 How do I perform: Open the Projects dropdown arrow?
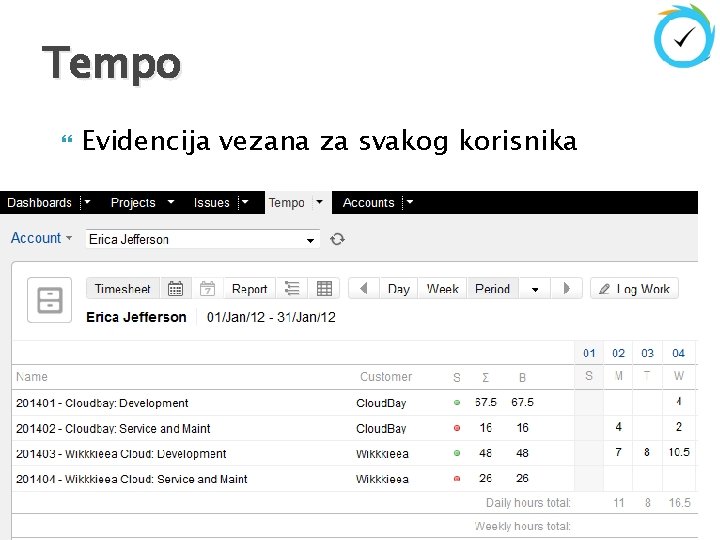point(171,202)
